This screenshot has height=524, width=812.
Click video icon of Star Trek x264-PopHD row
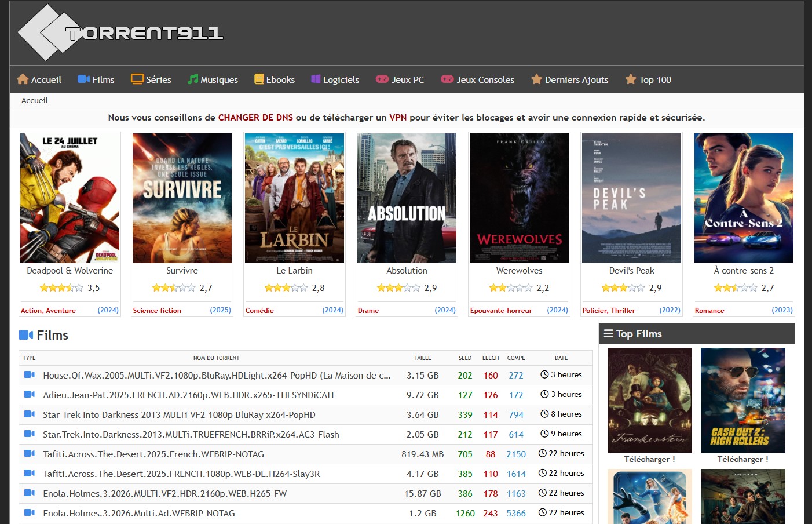point(30,414)
